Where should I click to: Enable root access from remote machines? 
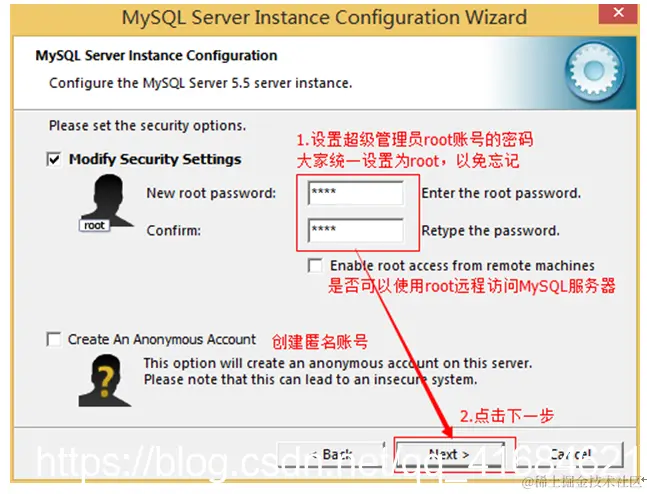(315, 265)
